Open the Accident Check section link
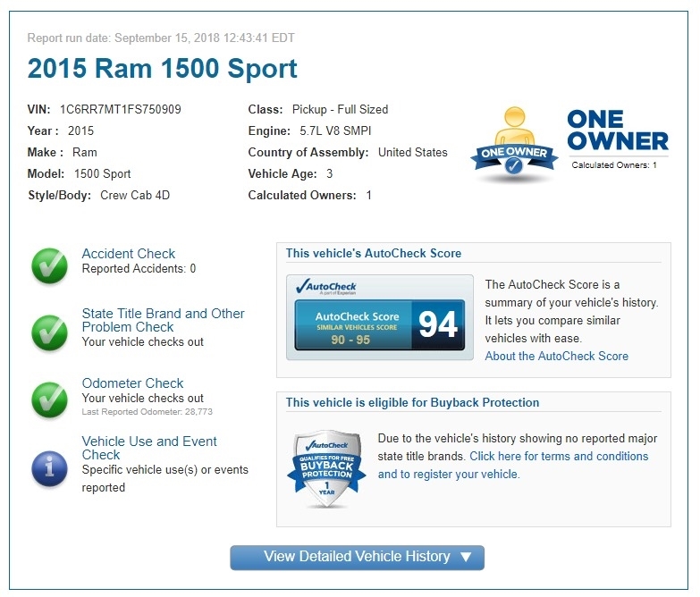This screenshot has height=597, width=700. 129,254
